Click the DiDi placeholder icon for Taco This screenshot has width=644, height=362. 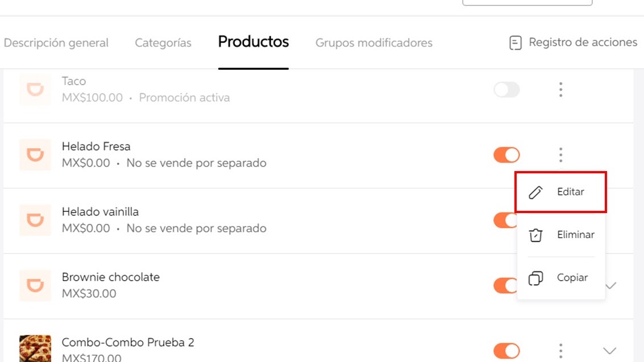click(x=35, y=89)
